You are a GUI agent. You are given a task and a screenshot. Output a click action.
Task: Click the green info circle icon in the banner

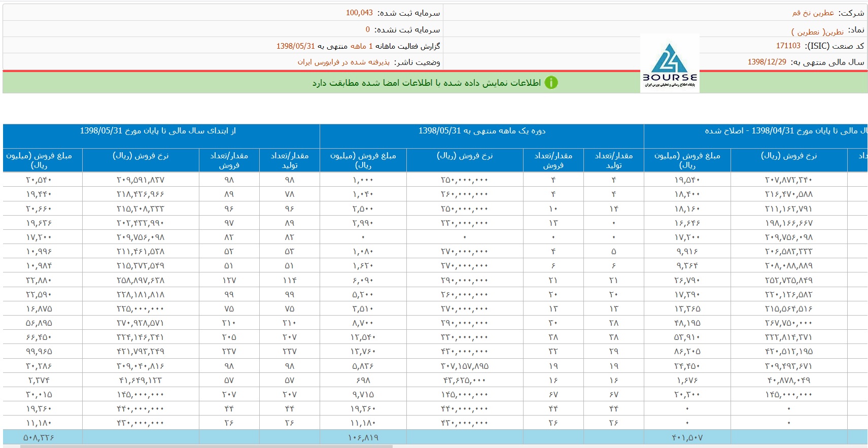point(551,83)
